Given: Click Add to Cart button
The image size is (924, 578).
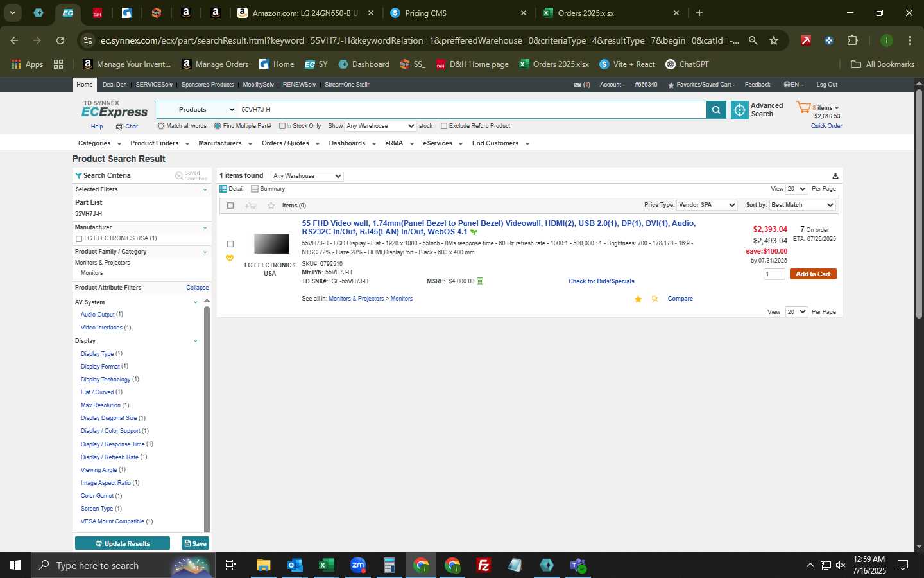Looking at the screenshot, I should (x=813, y=274).
